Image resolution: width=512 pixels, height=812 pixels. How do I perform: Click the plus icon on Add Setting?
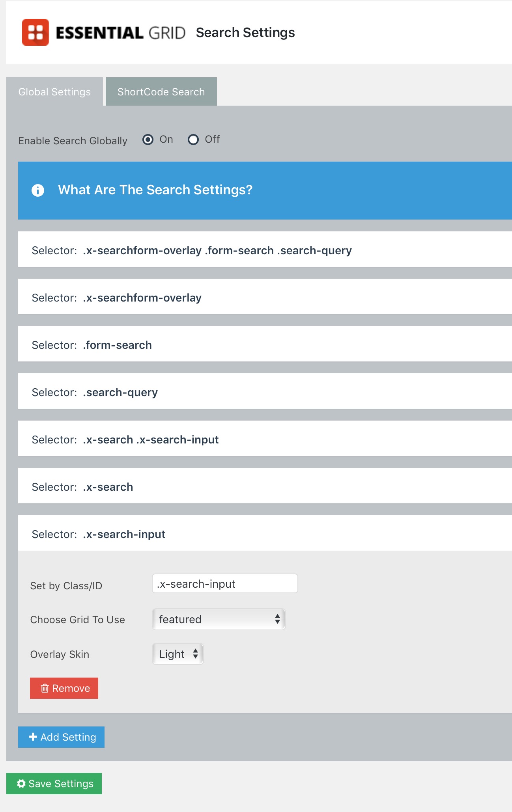33,737
